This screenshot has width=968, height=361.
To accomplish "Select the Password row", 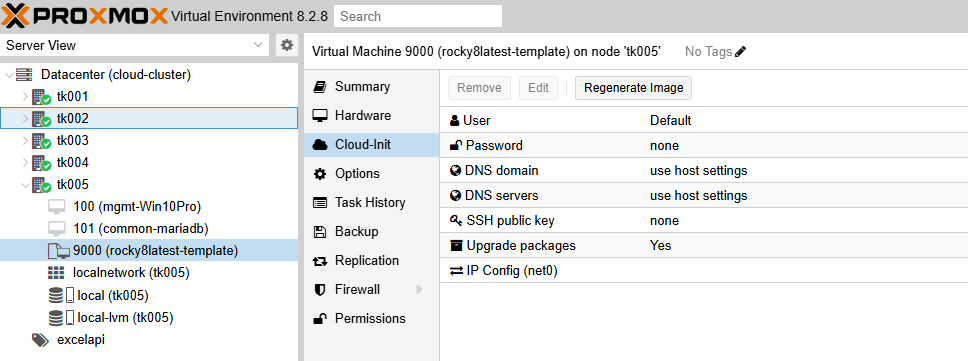I will [x=704, y=146].
